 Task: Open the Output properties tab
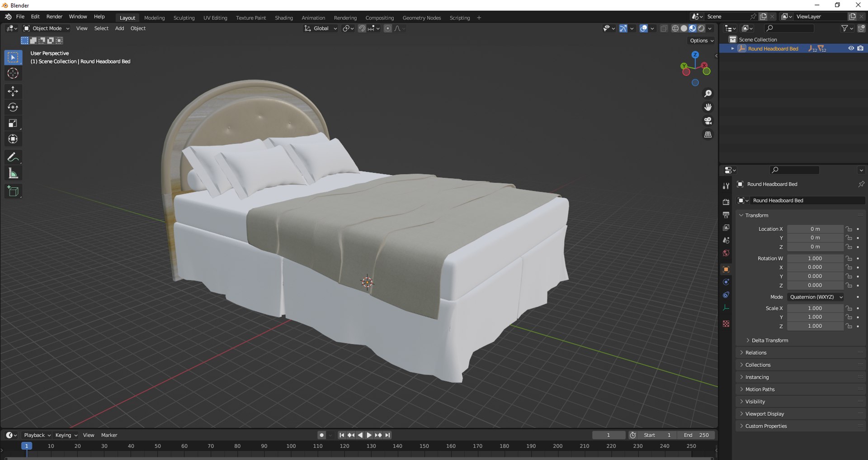[726, 215]
